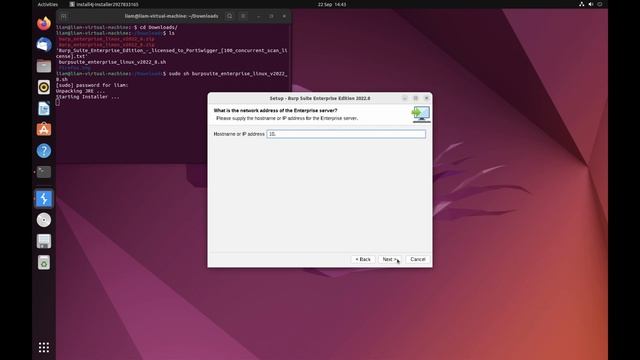Open Firefox from the dock
The width and height of the screenshot is (640, 360).
click(x=44, y=23)
